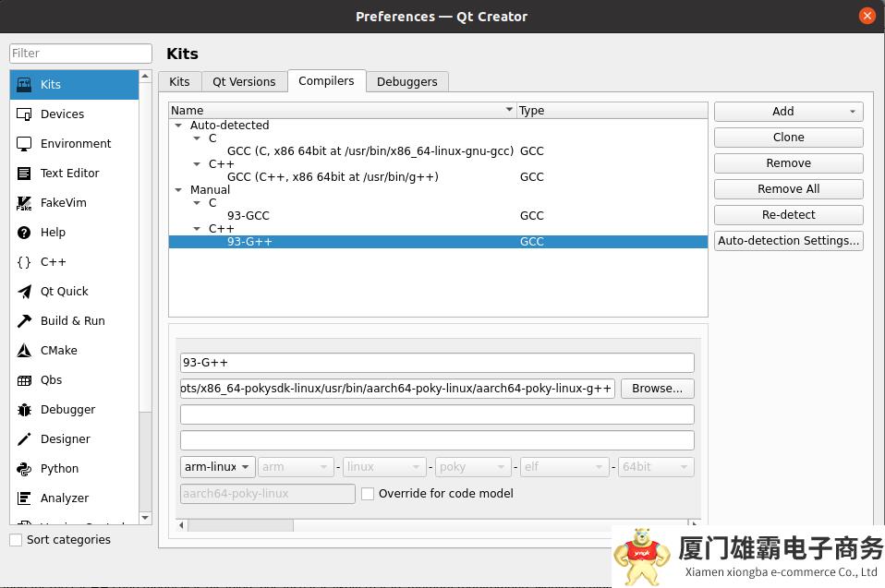Switch to the Debuggers tab

(406, 82)
